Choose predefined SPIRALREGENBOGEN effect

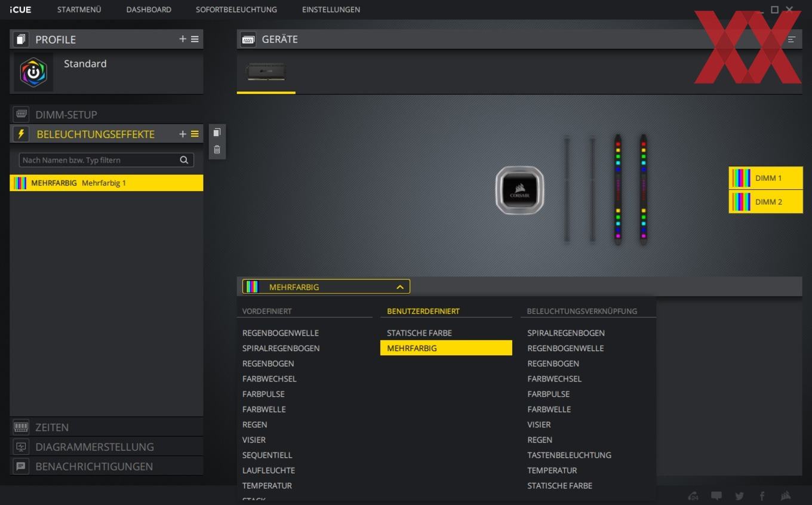click(281, 348)
